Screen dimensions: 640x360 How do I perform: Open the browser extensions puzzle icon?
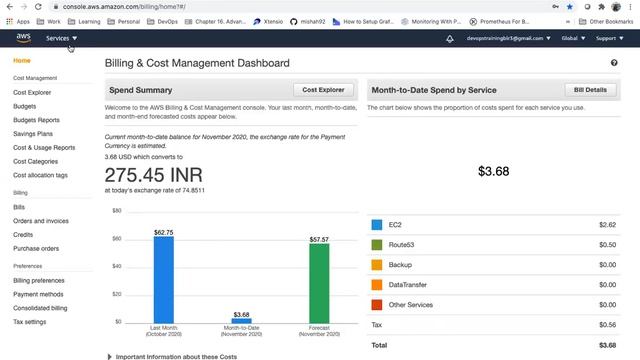pos(602,7)
